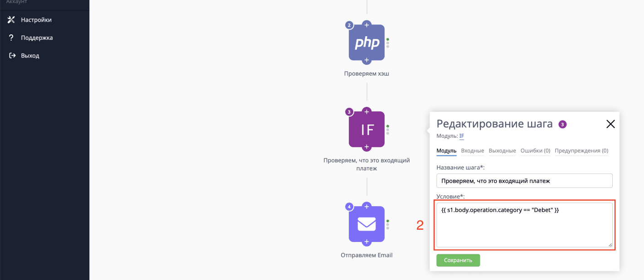Switch to the Входные tab
The height and width of the screenshot is (280, 644).
(x=472, y=150)
